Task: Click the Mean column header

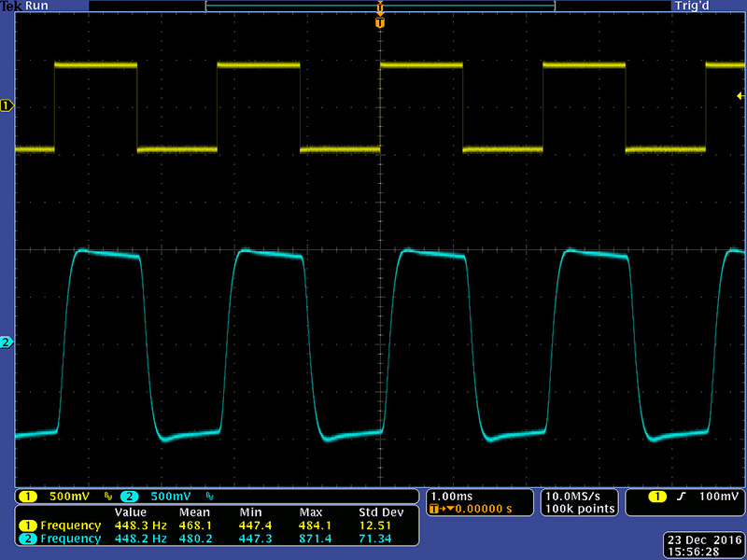Action: click(x=193, y=512)
